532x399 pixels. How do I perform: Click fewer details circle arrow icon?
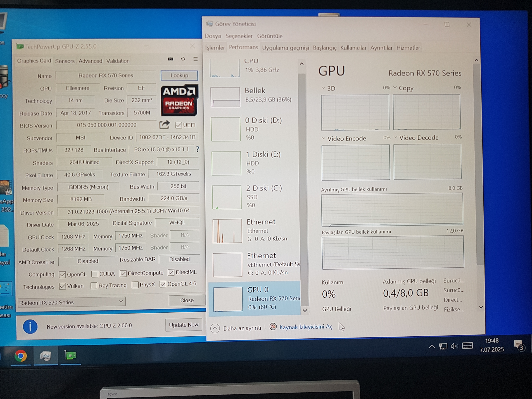[215, 328]
